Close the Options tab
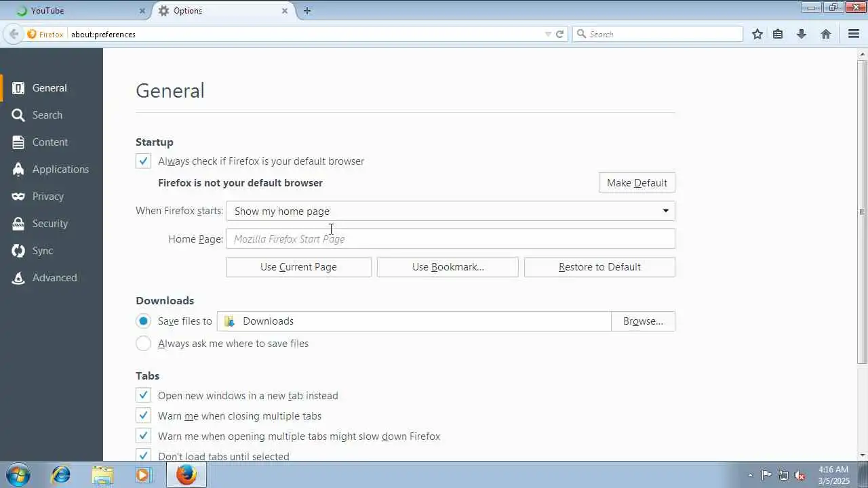 [x=285, y=11]
